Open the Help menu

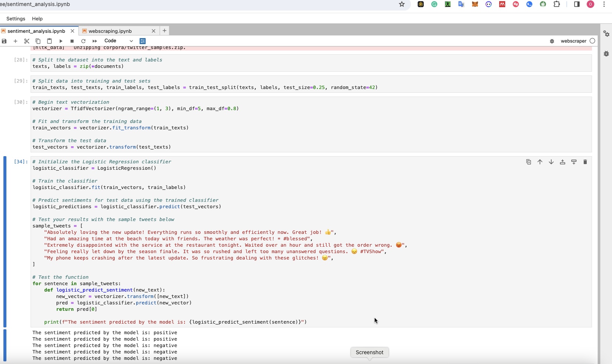tap(37, 18)
